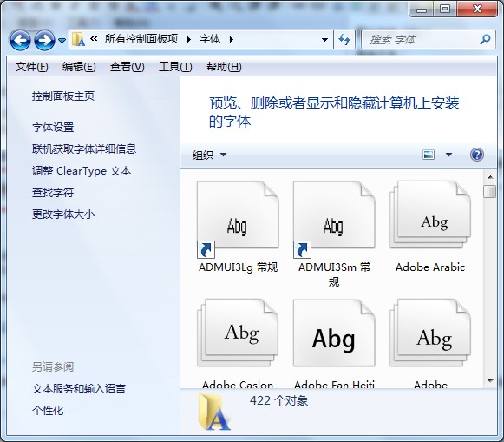This screenshot has height=442, width=504.
Task: Select the Adobe Caslon font family icon
Action: click(x=238, y=333)
